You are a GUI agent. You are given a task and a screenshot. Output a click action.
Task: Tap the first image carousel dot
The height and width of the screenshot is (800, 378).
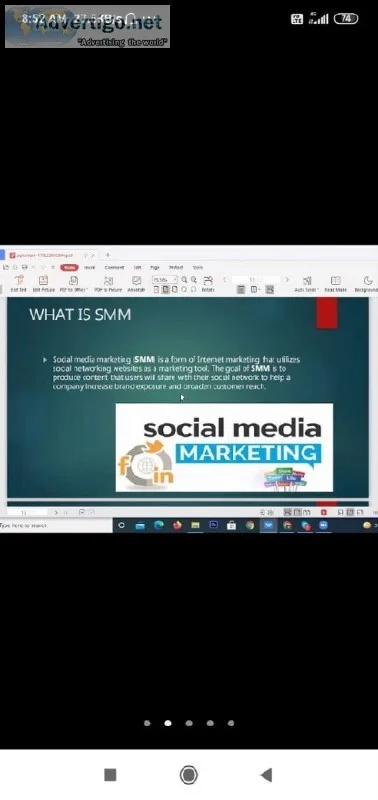pyautogui.click(x=147, y=723)
